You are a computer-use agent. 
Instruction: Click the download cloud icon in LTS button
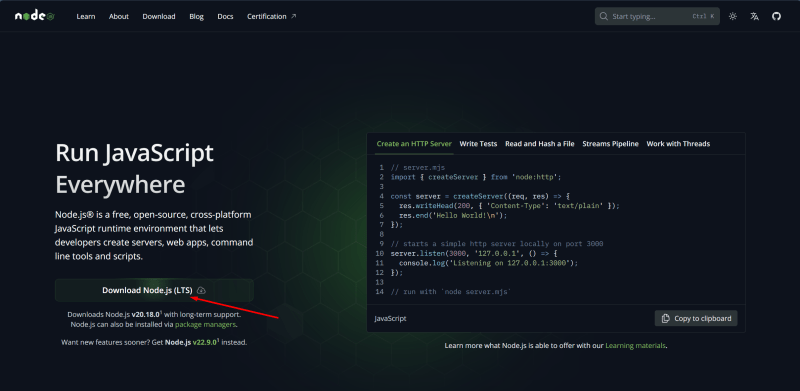click(201, 290)
